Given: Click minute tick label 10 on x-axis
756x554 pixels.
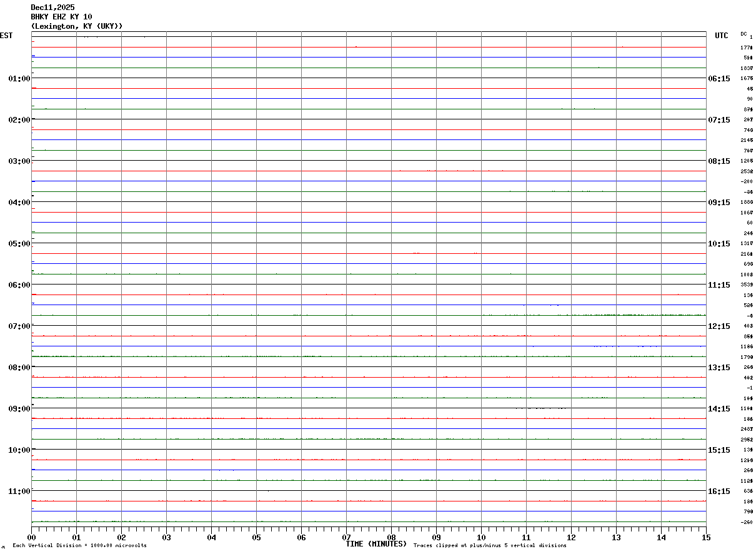Looking at the screenshot, I should [481, 537].
